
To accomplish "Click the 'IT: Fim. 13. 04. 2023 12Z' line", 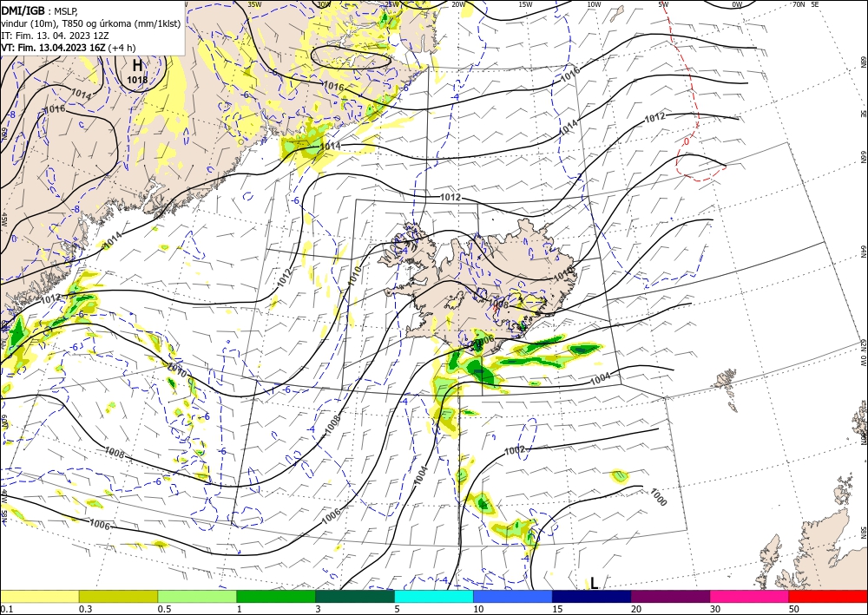I will 54,36.
